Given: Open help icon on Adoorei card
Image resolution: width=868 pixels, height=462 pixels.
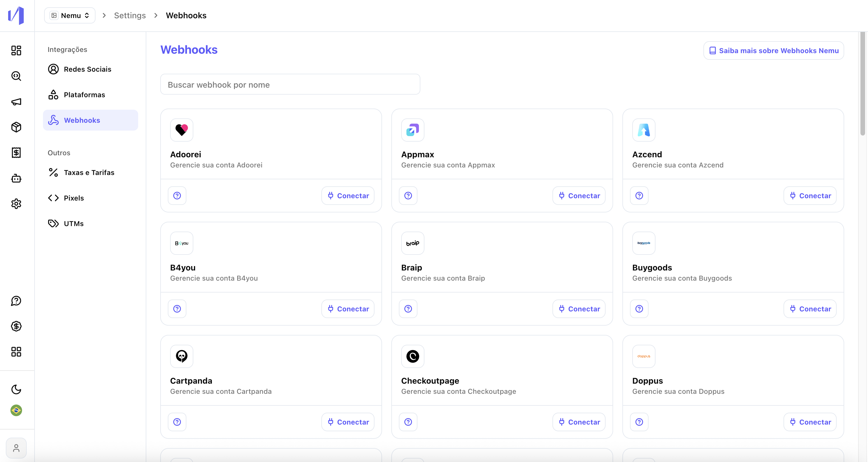Looking at the screenshot, I should 177,196.
